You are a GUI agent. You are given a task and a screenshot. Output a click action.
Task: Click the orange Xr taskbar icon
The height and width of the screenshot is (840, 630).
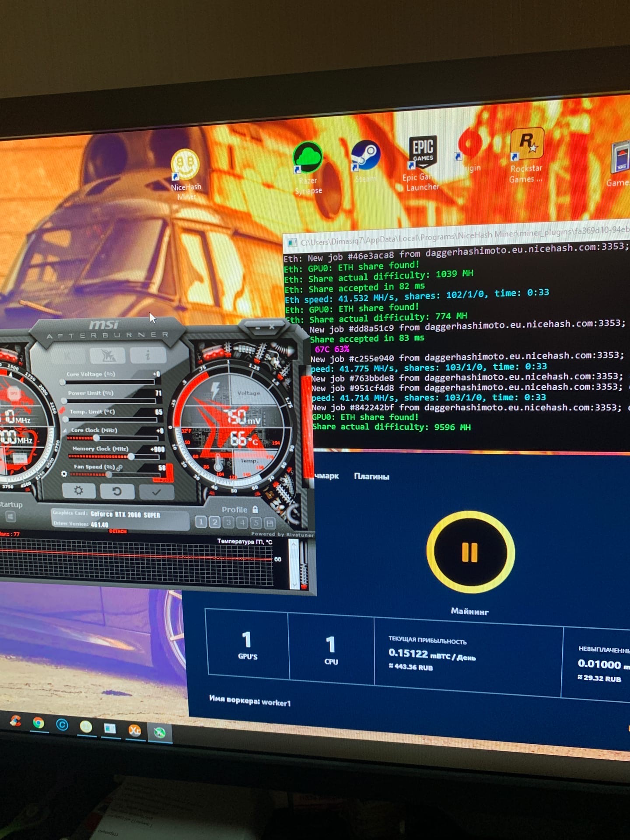coord(135,730)
